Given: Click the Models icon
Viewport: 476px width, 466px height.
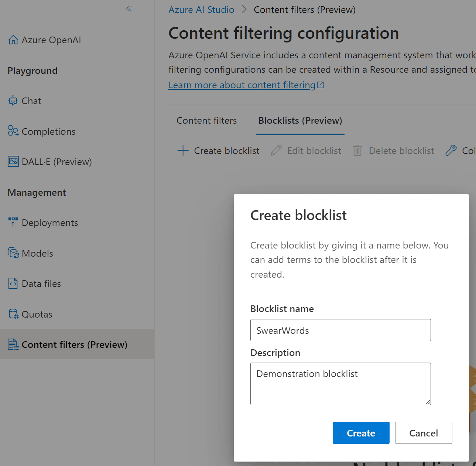Looking at the screenshot, I should coord(13,253).
